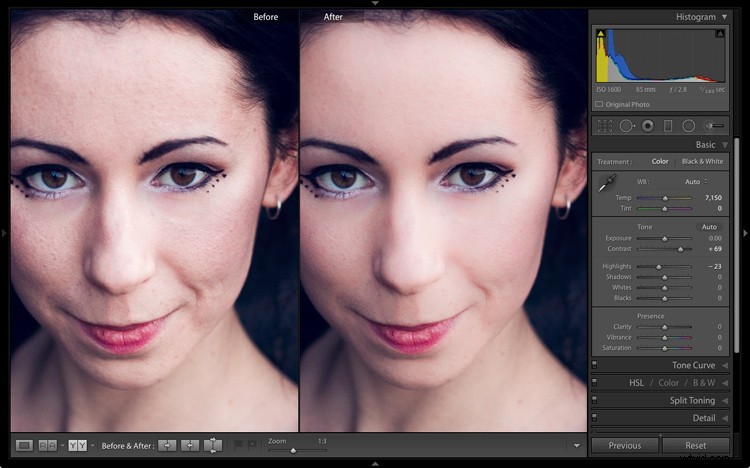Open the reference view RA options dropdown

(x=62, y=446)
